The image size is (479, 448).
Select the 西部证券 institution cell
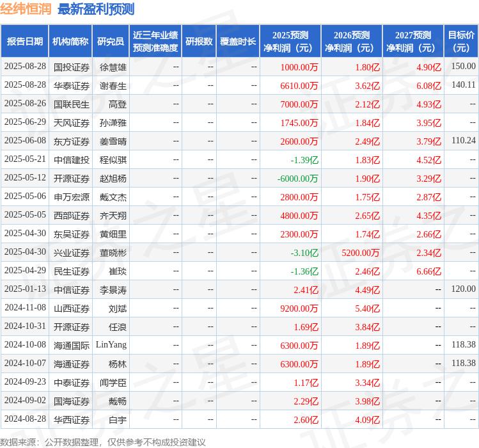[x=72, y=216]
